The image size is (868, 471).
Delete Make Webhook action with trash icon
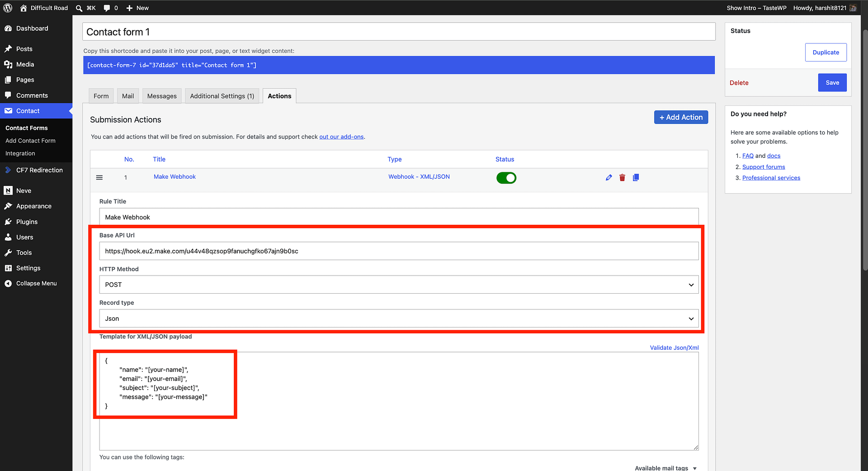coord(622,177)
